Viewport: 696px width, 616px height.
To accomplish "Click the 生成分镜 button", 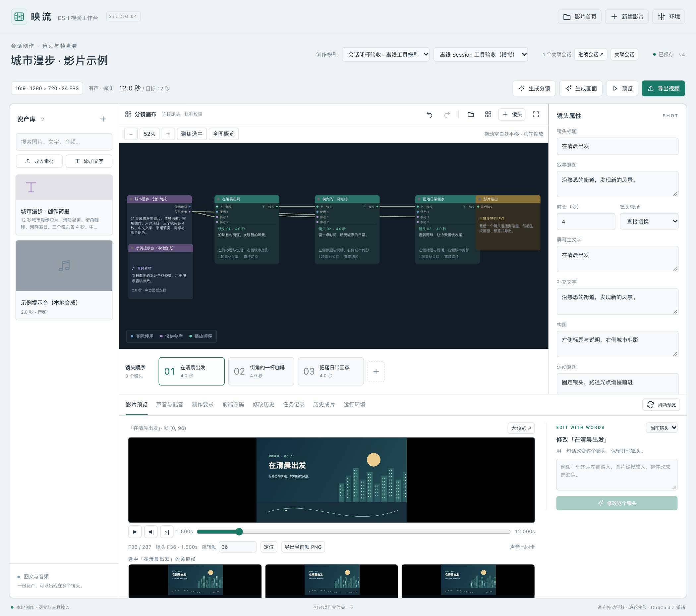I will pos(534,88).
